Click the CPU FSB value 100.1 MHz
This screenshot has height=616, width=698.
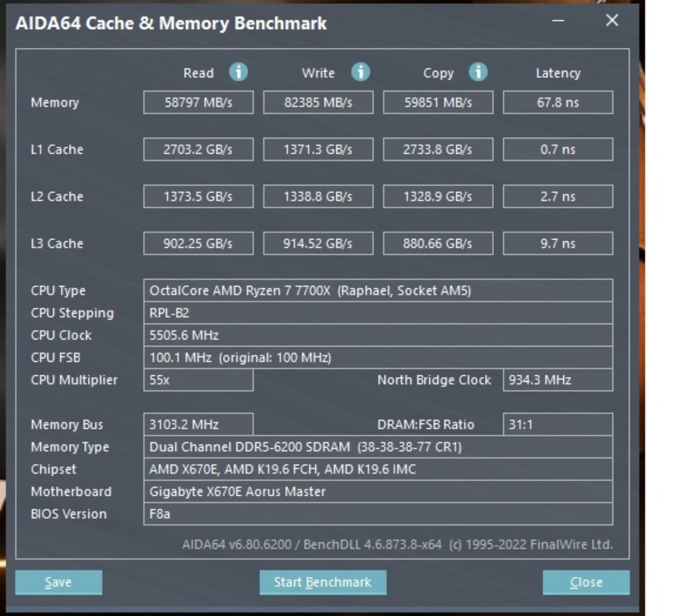[x=378, y=357]
